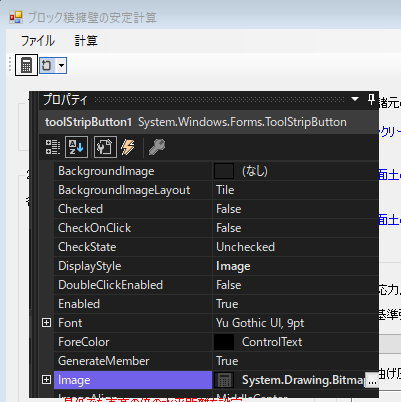
Task: Open the ファイル menu
Action: [x=38, y=41]
